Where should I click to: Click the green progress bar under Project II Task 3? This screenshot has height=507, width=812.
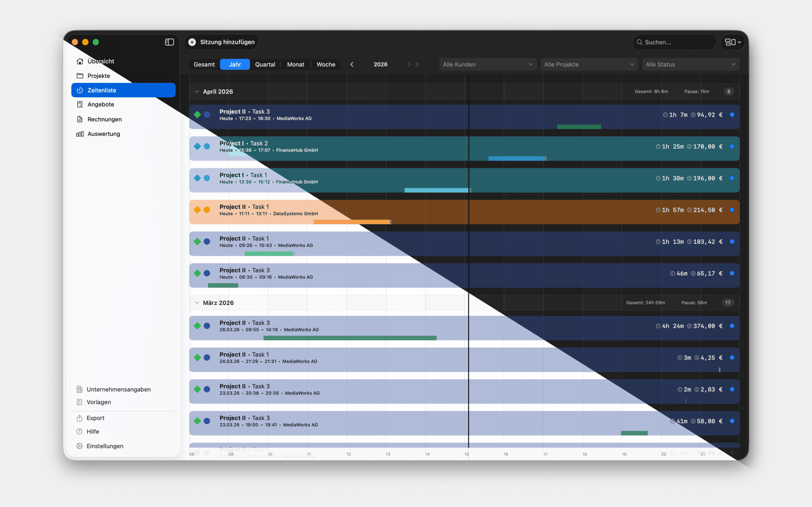coord(579,126)
